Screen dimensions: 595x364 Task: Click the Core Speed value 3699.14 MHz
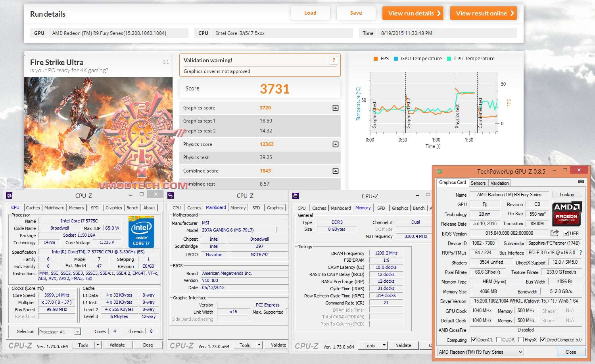pos(57,295)
